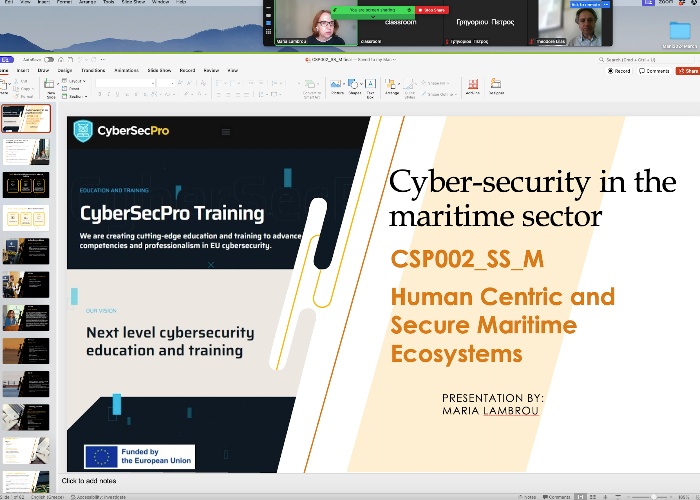Image resolution: width=700 pixels, height=500 pixels.
Task: Click the slide title 'Cyber-security in the maritime sector'
Action: click(533, 199)
